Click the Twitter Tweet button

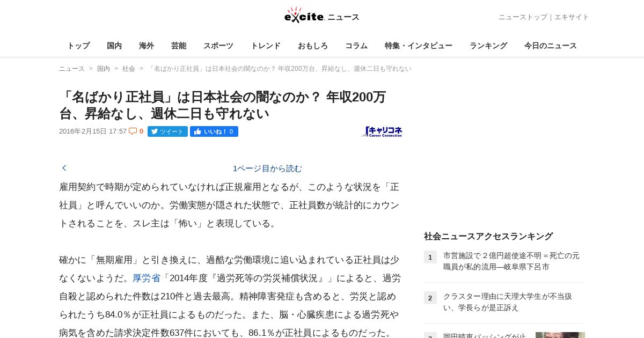click(167, 131)
